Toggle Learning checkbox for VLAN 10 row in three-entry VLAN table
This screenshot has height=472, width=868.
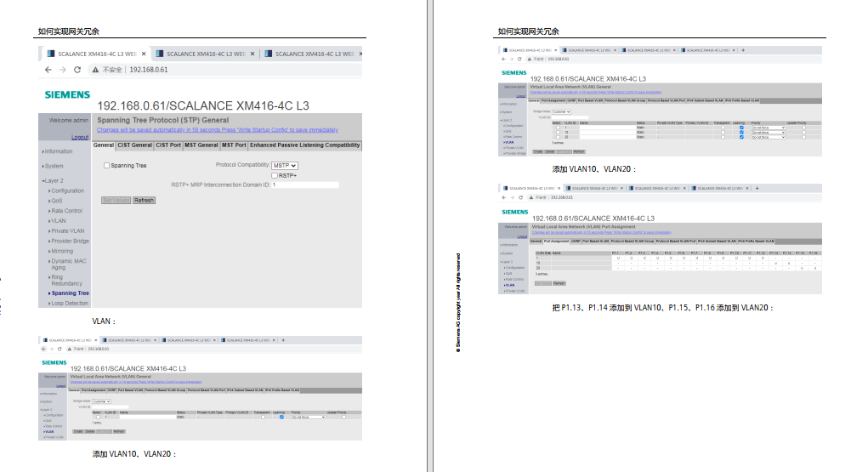[x=741, y=133]
